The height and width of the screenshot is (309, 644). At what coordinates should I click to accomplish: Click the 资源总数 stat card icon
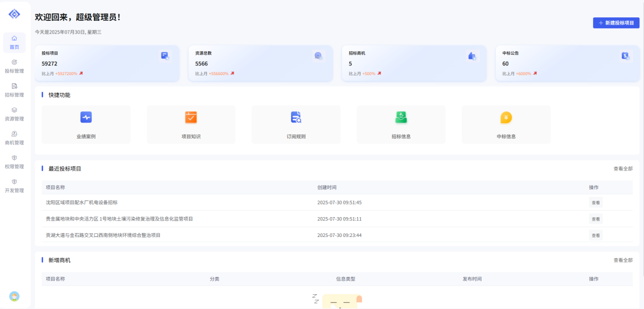pos(318,56)
